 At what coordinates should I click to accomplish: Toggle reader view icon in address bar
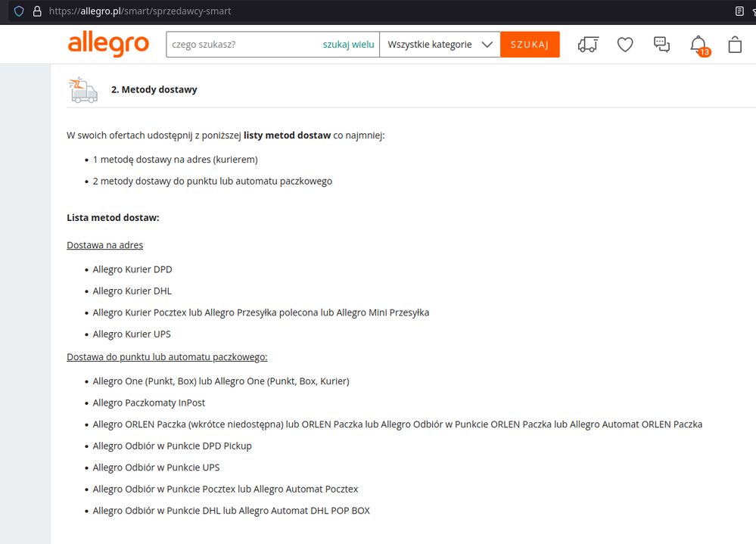(x=739, y=11)
